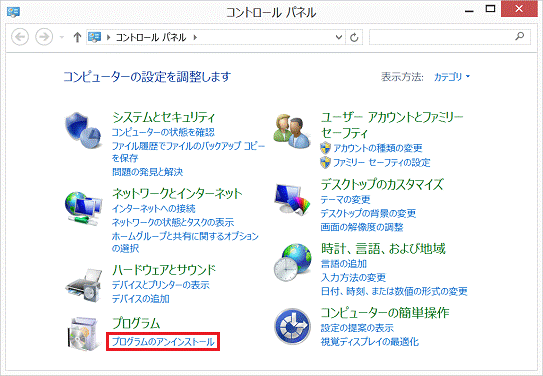Open the カテゴリ view mode dropdown

(x=452, y=77)
